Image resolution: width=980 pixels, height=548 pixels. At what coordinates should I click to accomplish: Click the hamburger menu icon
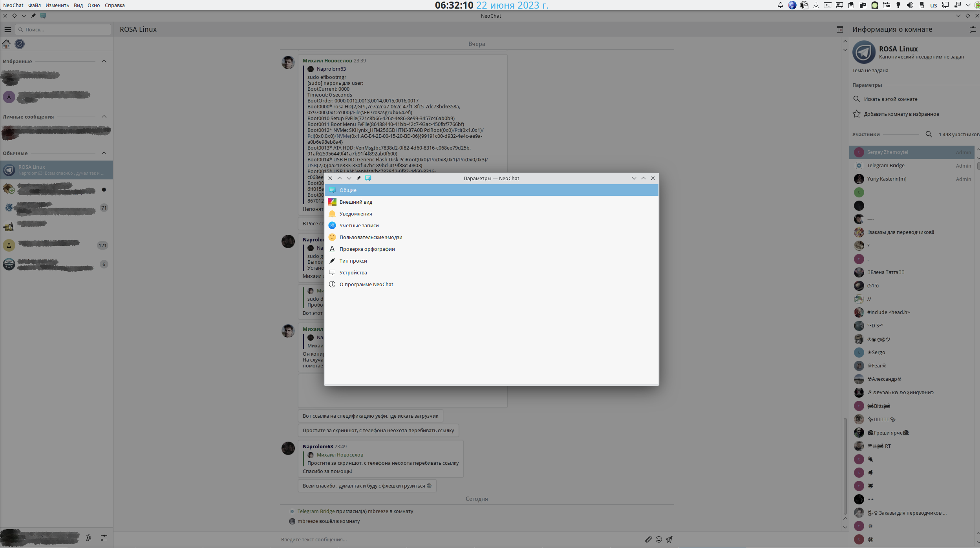click(7, 29)
